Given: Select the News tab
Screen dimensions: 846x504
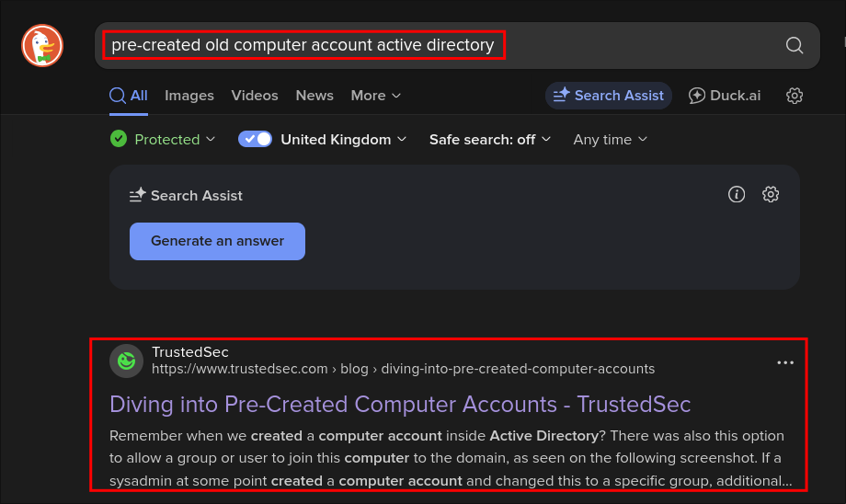Looking at the screenshot, I should click(314, 96).
